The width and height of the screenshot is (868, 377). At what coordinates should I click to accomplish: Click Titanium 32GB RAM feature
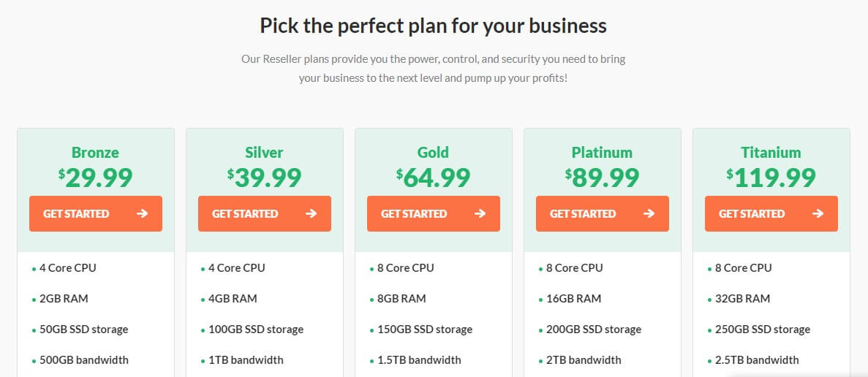click(x=742, y=299)
